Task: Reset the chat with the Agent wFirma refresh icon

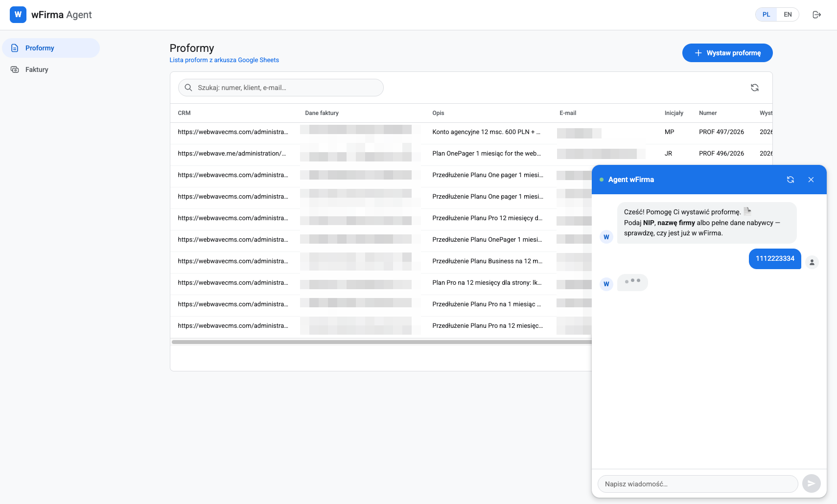Action: tap(790, 180)
